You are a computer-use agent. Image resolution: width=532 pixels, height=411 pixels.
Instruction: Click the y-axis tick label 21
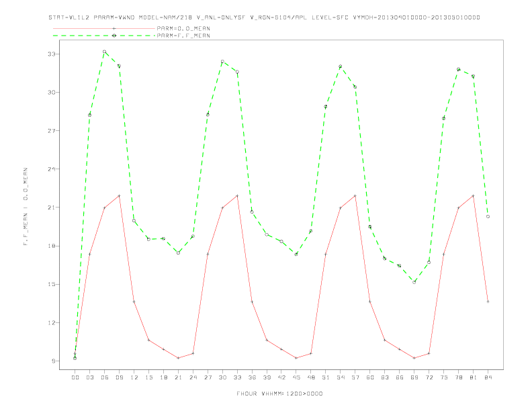coord(51,208)
